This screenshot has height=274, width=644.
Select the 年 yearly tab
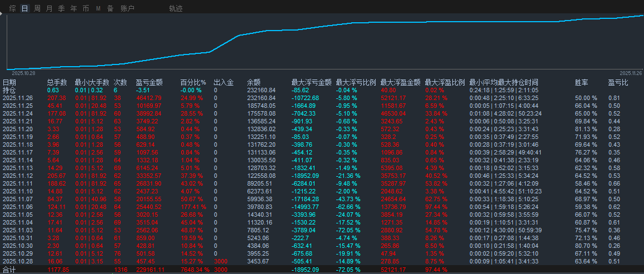pos(73,8)
